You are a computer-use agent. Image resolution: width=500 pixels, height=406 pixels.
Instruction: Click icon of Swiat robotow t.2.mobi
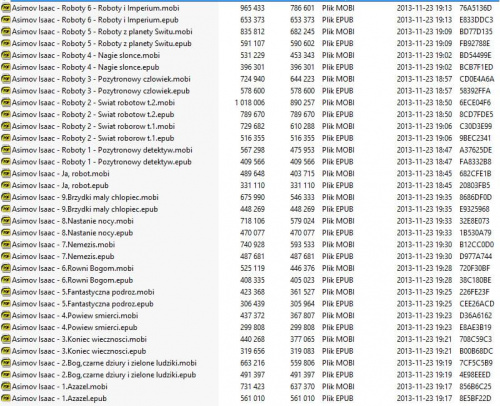coord(5,103)
